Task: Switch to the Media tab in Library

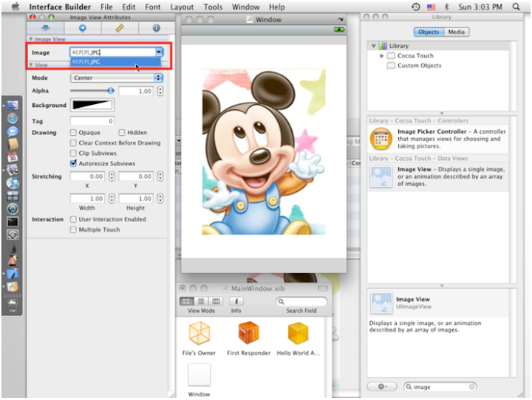Action: click(456, 32)
